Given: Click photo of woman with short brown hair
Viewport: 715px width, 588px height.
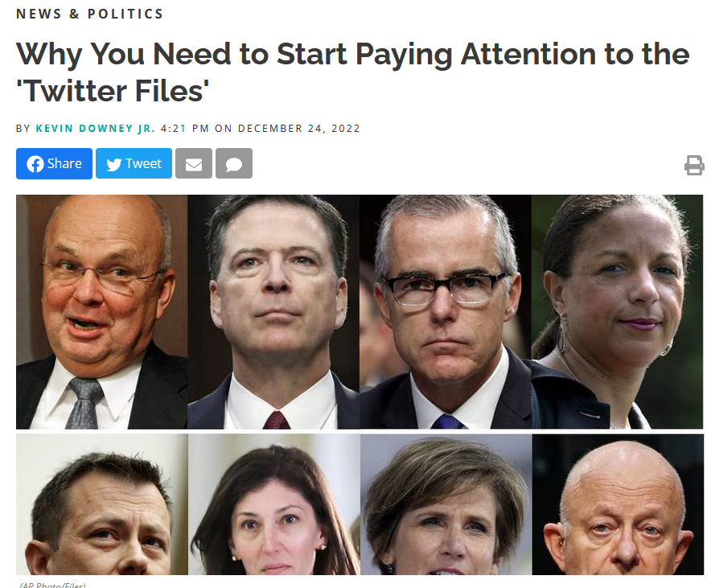Looking at the screenshot, I should click(446, 504).
